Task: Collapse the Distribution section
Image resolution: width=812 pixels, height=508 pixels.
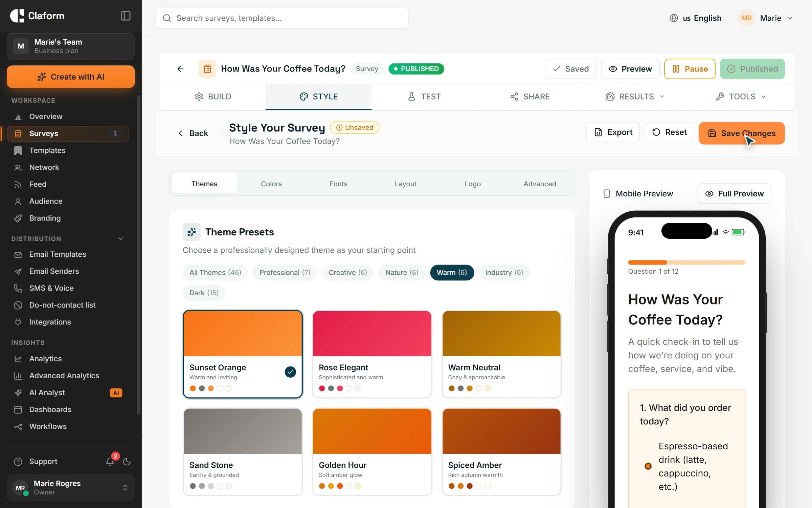Action: 121,239
